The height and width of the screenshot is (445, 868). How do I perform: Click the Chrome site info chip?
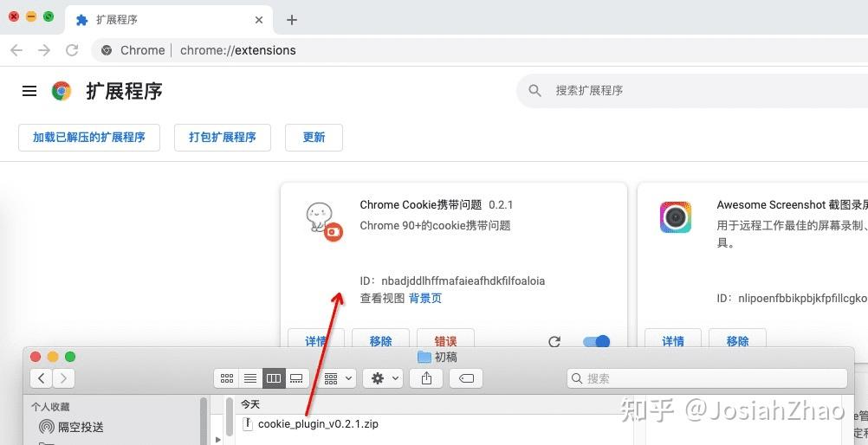(133, 50)
